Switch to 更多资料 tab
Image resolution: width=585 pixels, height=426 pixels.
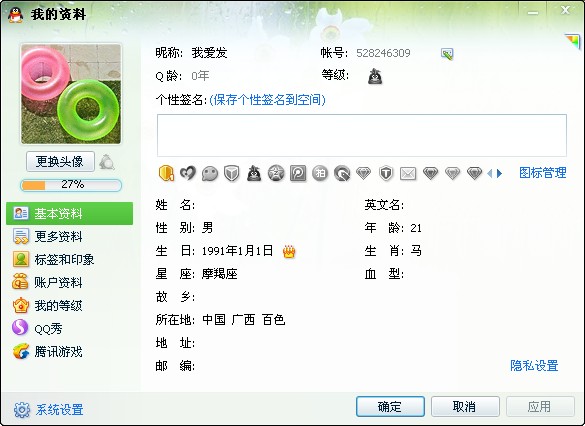point(70,237)
